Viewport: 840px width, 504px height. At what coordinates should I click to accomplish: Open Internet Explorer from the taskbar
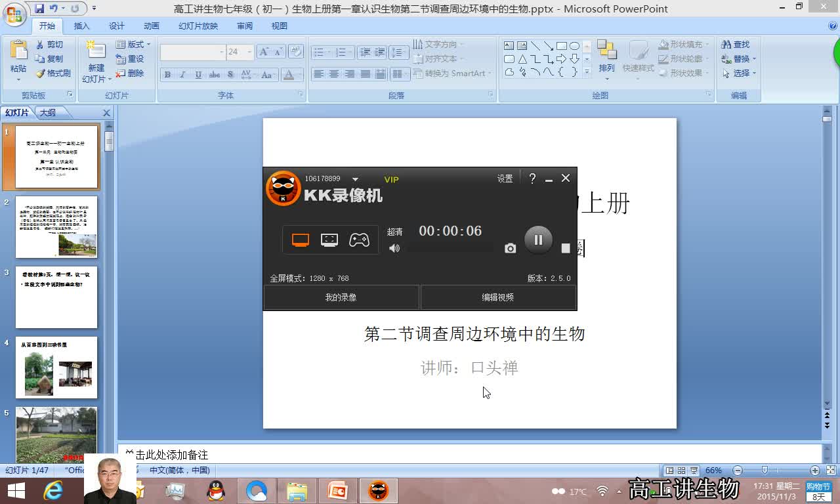pos(53,490)
